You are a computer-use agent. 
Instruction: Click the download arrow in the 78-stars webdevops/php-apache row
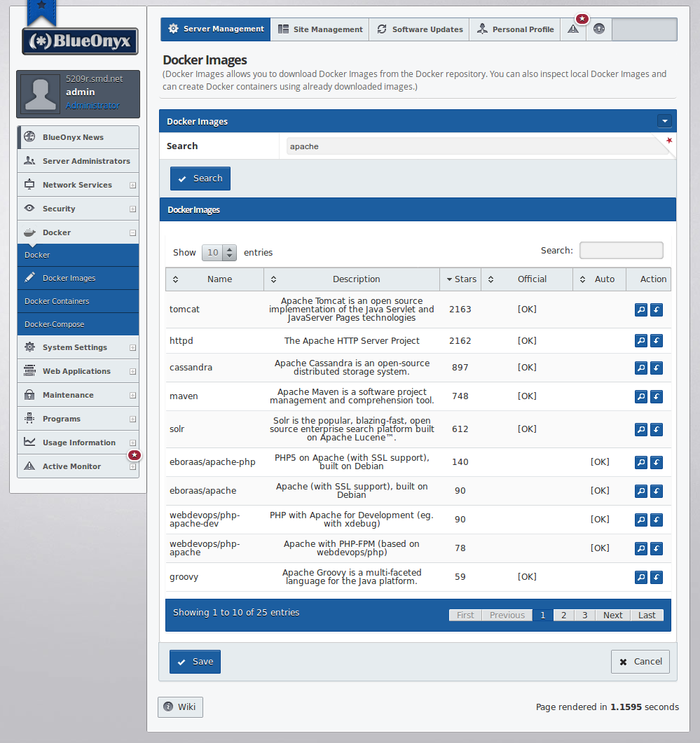pyautogui.click(x=657, y=549)
